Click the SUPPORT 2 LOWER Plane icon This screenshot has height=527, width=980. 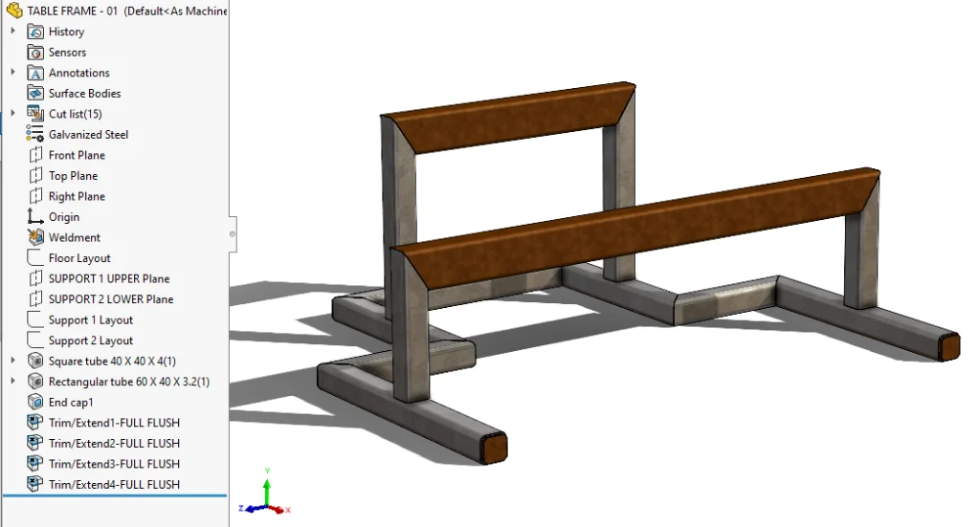coord(35,299)
